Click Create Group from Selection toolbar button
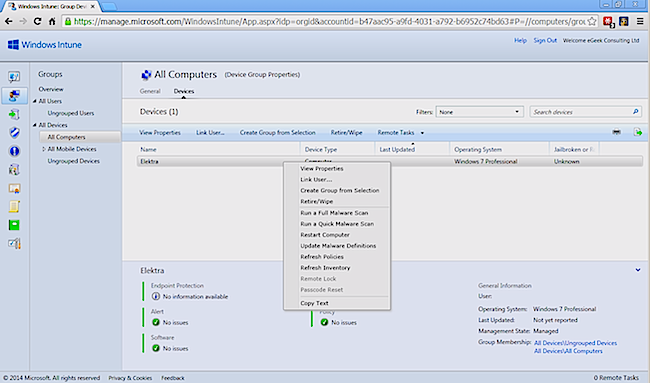This screenshot has height=383, width=650. 278,133
